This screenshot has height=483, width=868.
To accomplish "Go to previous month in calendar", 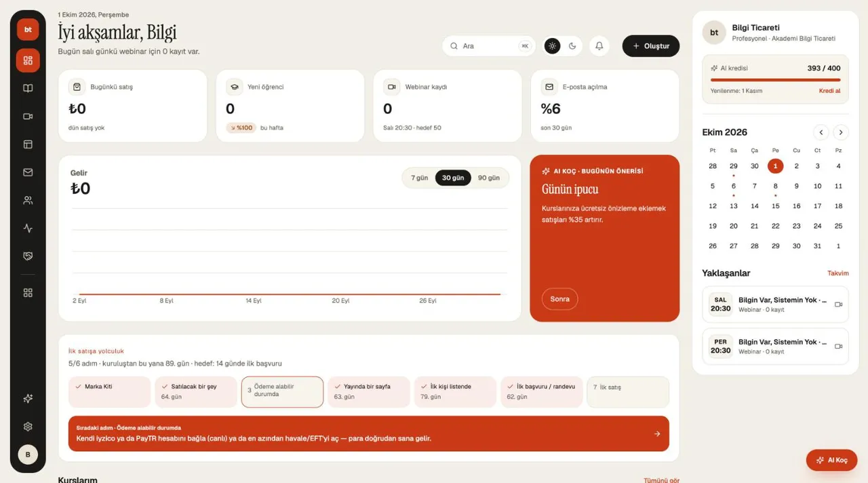I will coord(821,132).
